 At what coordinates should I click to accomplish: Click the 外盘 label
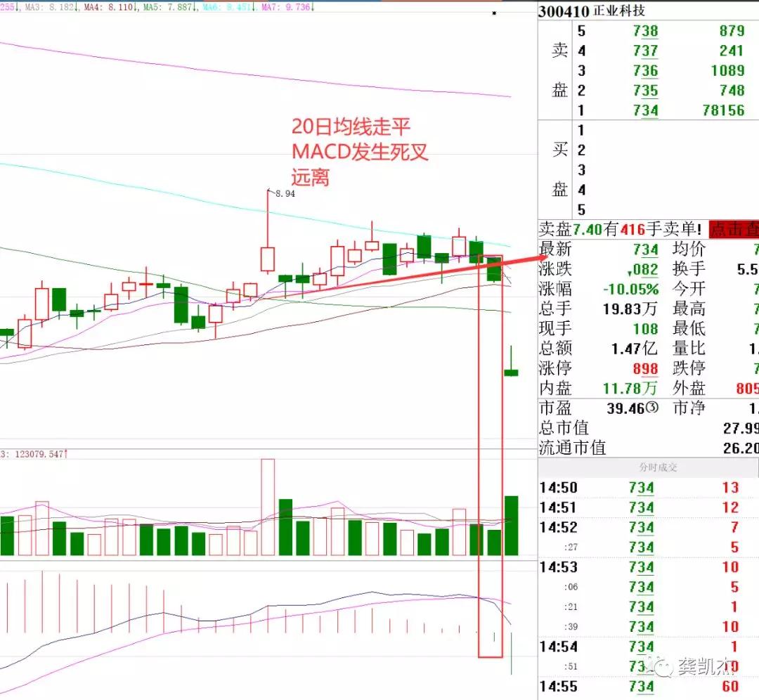tap(689, 388)
